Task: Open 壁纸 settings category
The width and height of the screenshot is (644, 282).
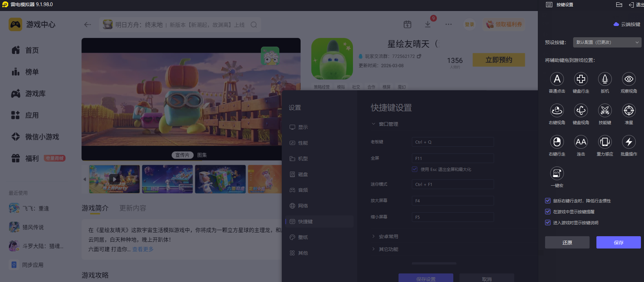Action: pyautogui.click(x=319, y=237)
